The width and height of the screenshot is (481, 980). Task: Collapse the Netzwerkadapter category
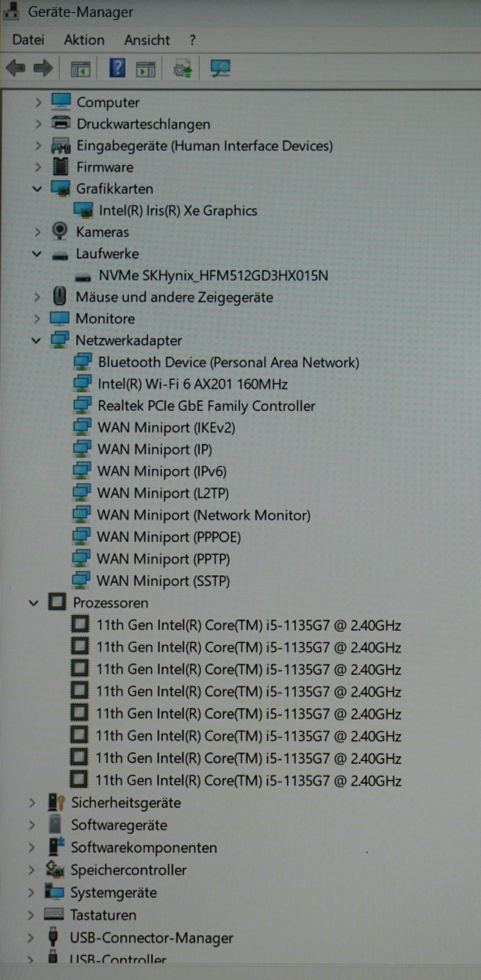point(36,340)
